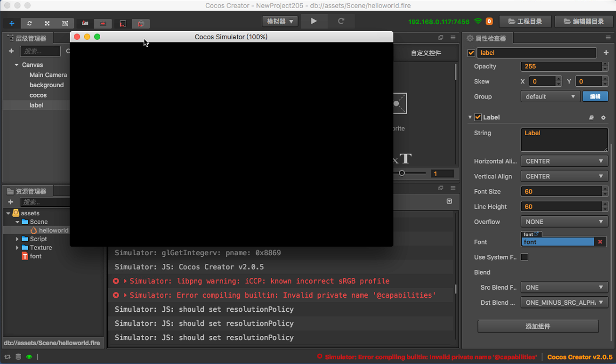This screenshot has width=616, height=364.
Task: Switch to world (global) coordinate mode
Action: (x=141, y=24)
